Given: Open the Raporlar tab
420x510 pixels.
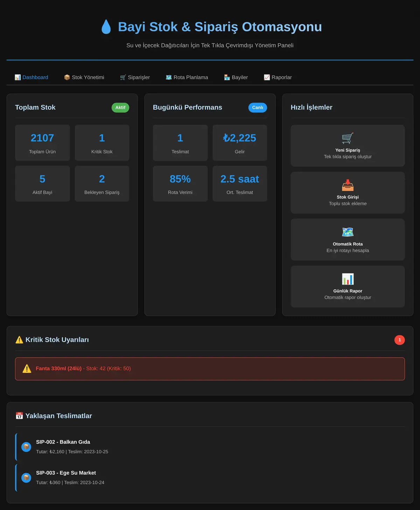Looking at the screenshot, I should (278, 77).
